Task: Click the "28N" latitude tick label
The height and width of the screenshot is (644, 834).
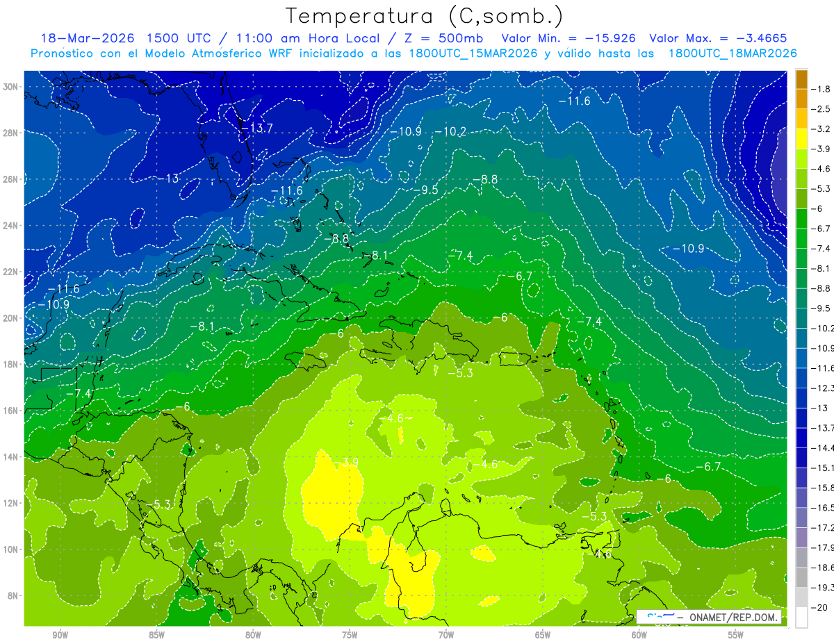Action: (x=10, y=133)
